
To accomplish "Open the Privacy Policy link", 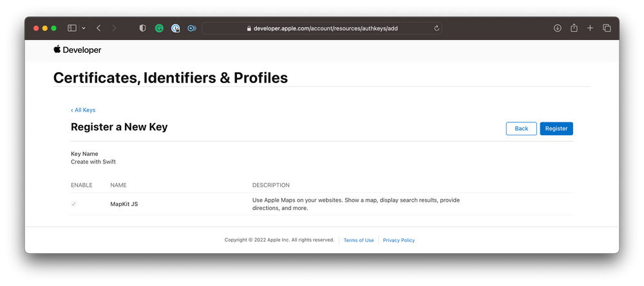I will pos(399,240).
